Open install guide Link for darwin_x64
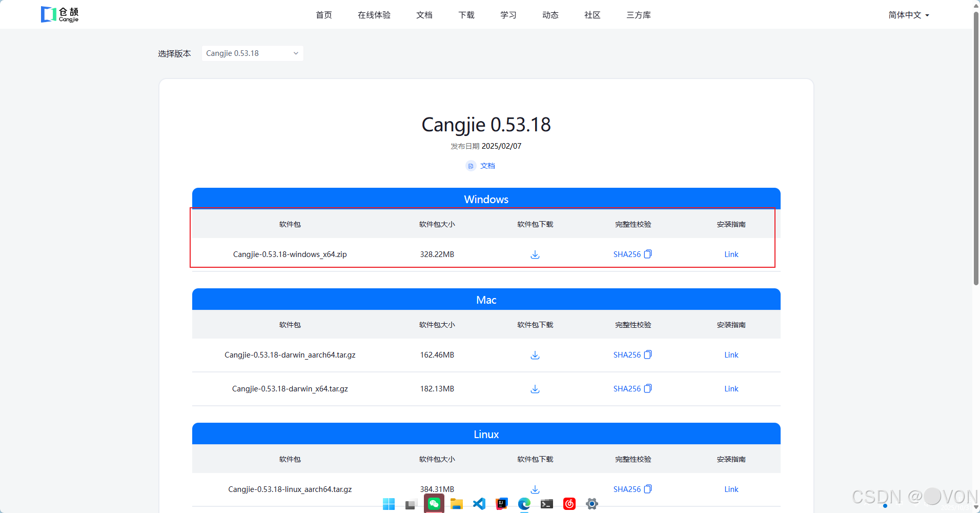 click(731, 389)
